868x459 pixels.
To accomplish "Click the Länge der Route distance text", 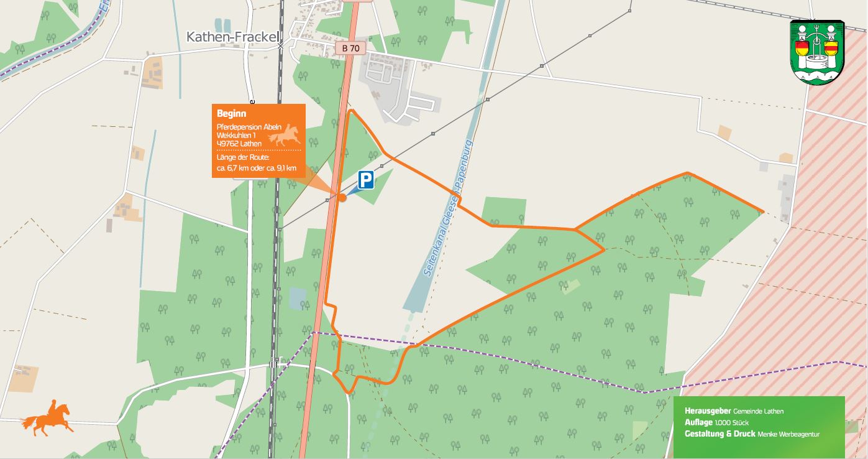I will tap(256, 162).
